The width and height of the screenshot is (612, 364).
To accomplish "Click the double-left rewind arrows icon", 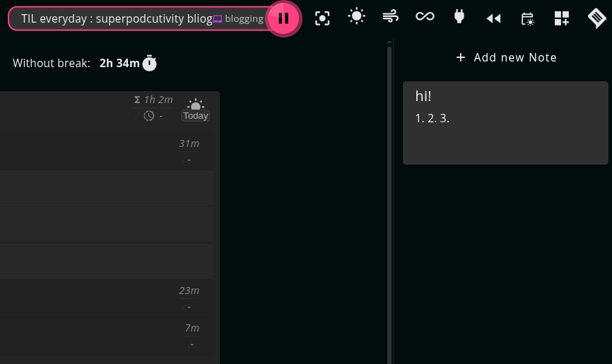I will [493, 19].
